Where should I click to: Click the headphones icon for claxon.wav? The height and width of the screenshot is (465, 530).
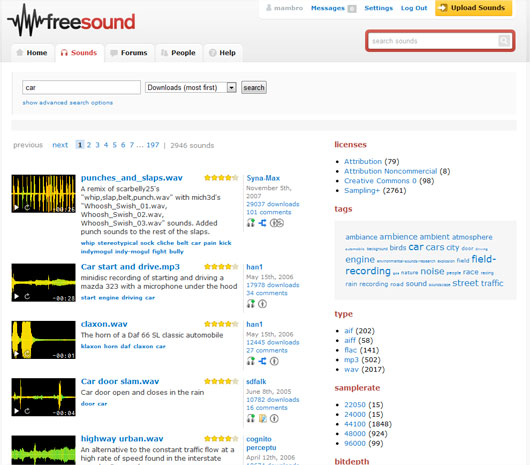tap(250, 361)
